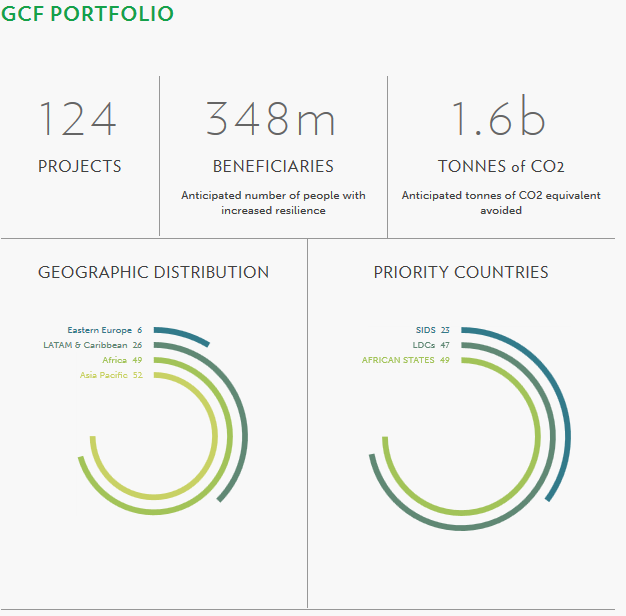Screen dimensions: 626x616
Task: Select the SIDS 23 legend label
Action: pyautogui.click(x=432, y=330)
